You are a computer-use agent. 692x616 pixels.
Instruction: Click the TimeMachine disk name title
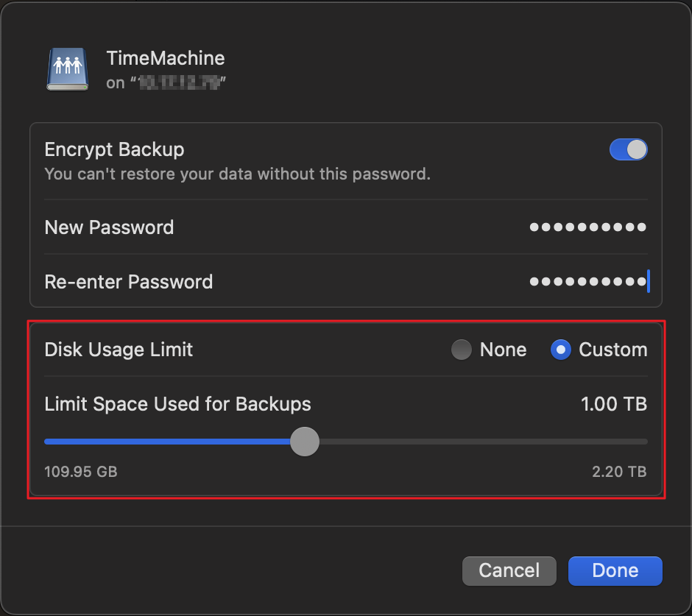click(166, 58)
